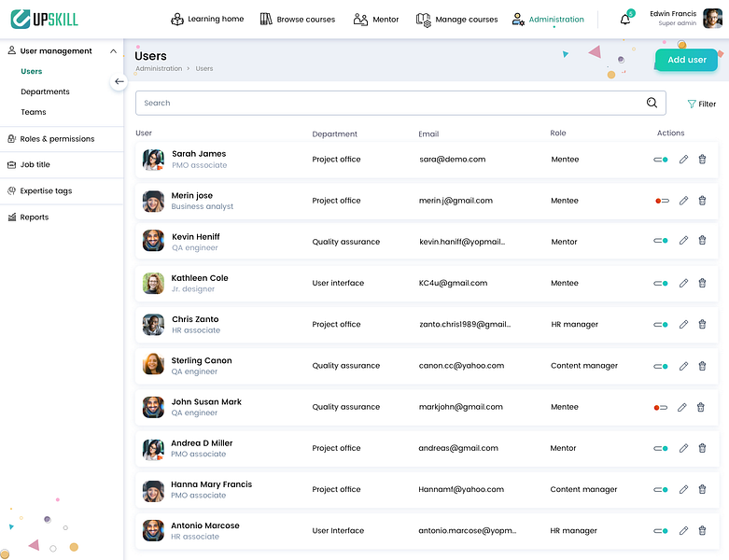
Task: Delete Merin jose with trash icon
Action: click(x=702, y=201)
